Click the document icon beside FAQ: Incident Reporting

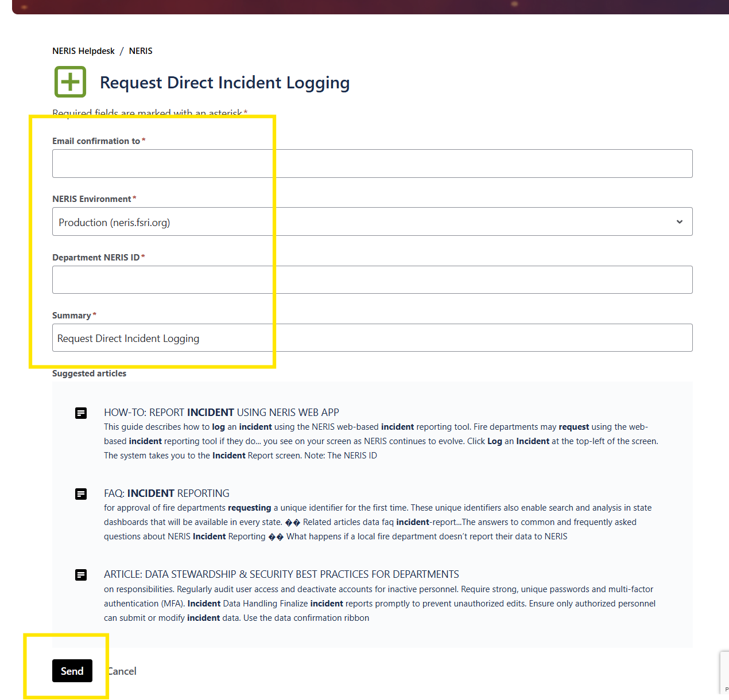point(81,494)
